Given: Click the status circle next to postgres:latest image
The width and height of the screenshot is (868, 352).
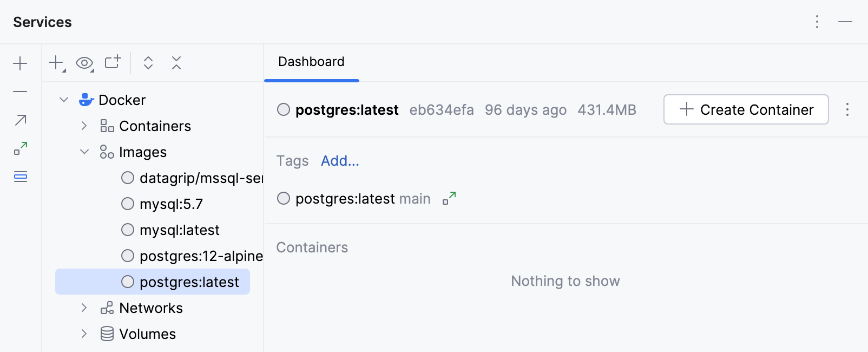Looking at the screenshot, I should point(127,282).
